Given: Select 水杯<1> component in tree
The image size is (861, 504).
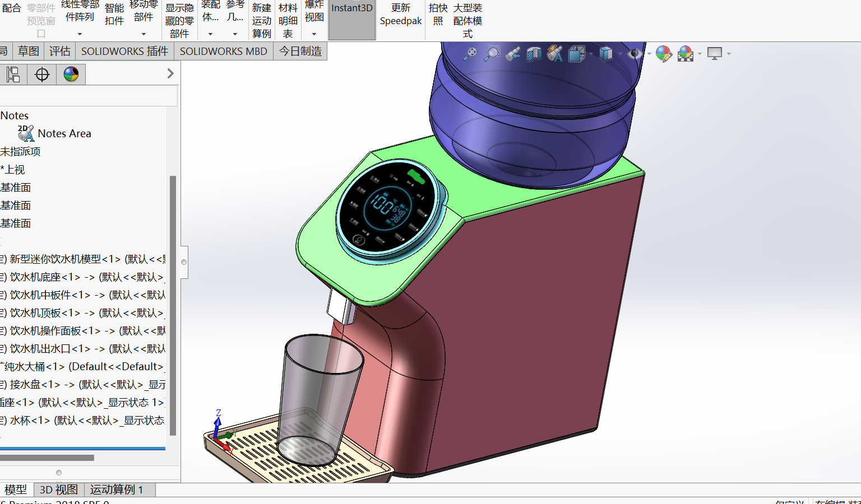Looking at the screenshot, I should 83,420.
